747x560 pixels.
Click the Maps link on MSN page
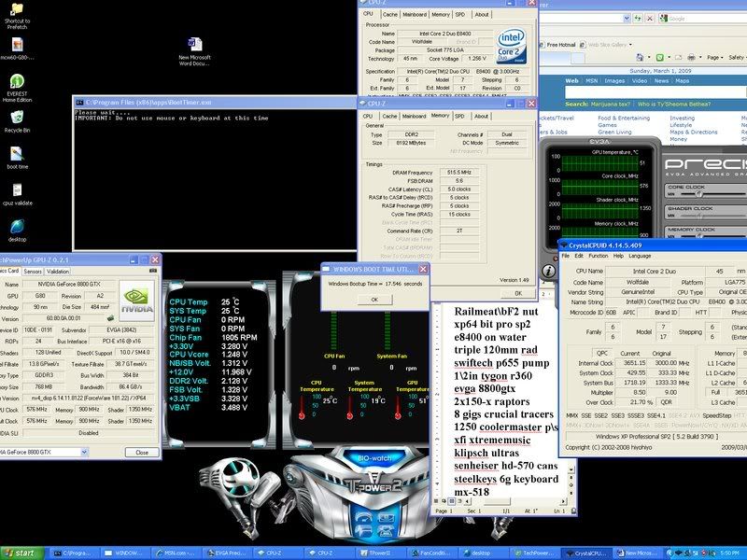tap(683, 80)
